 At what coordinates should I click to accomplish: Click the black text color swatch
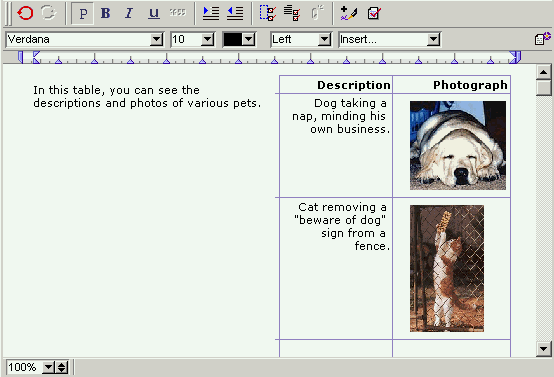(x=233, y=39)
